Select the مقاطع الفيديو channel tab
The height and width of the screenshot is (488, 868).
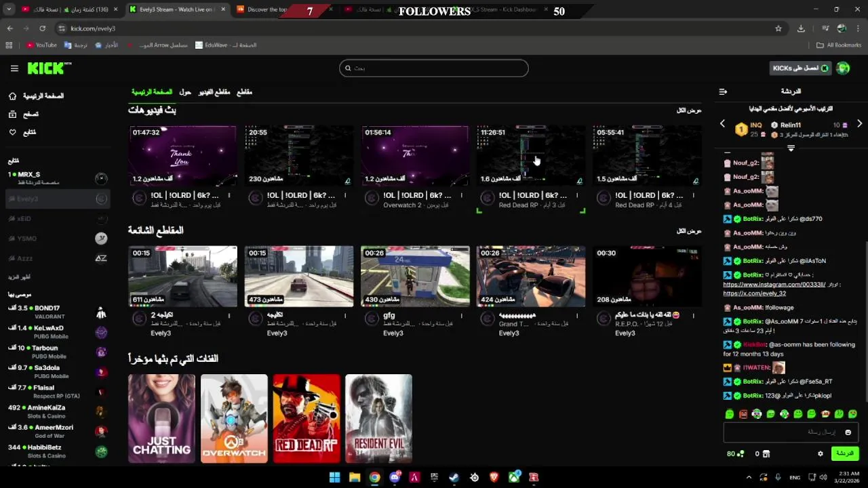214,92
